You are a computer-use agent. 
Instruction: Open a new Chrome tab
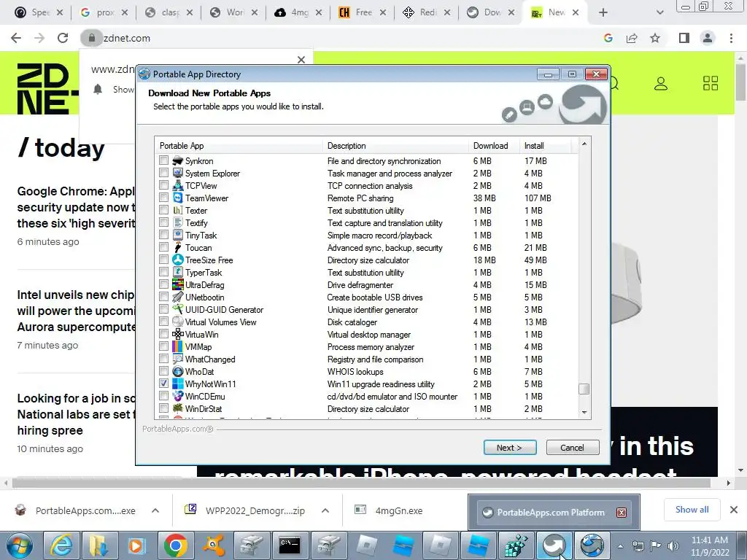603,12
